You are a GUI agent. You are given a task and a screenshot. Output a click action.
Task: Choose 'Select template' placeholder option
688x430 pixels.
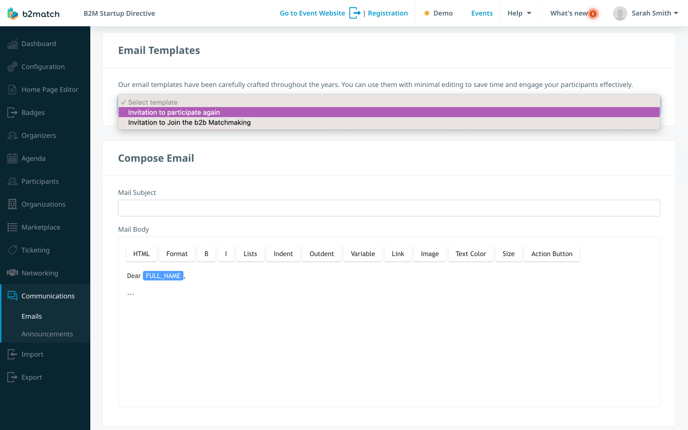(x=389, y=102)
